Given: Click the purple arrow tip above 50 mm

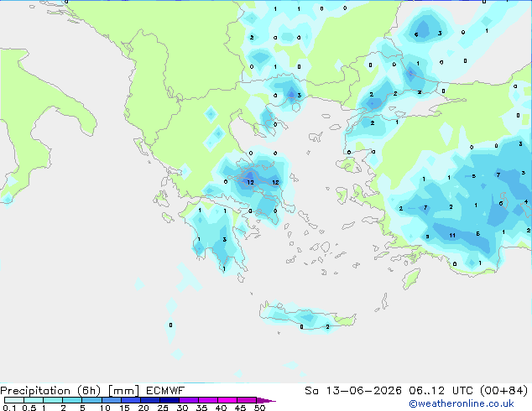Looking at the screenshot, I should coord(266,400).
